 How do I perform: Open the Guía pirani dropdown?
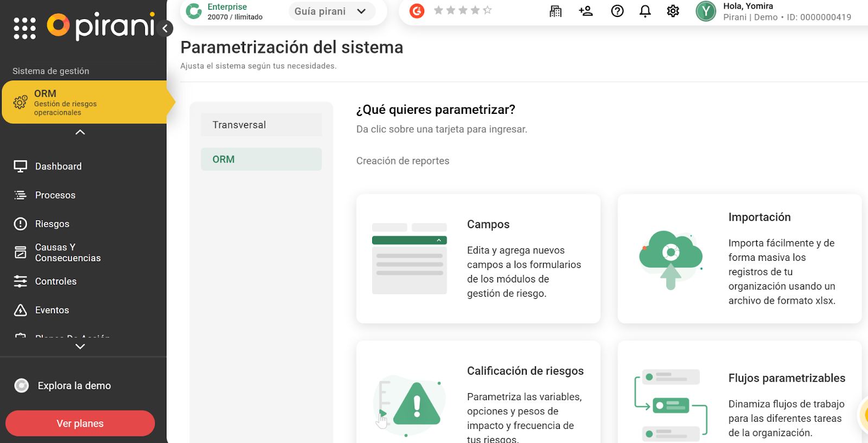click(x=331, y=11)
